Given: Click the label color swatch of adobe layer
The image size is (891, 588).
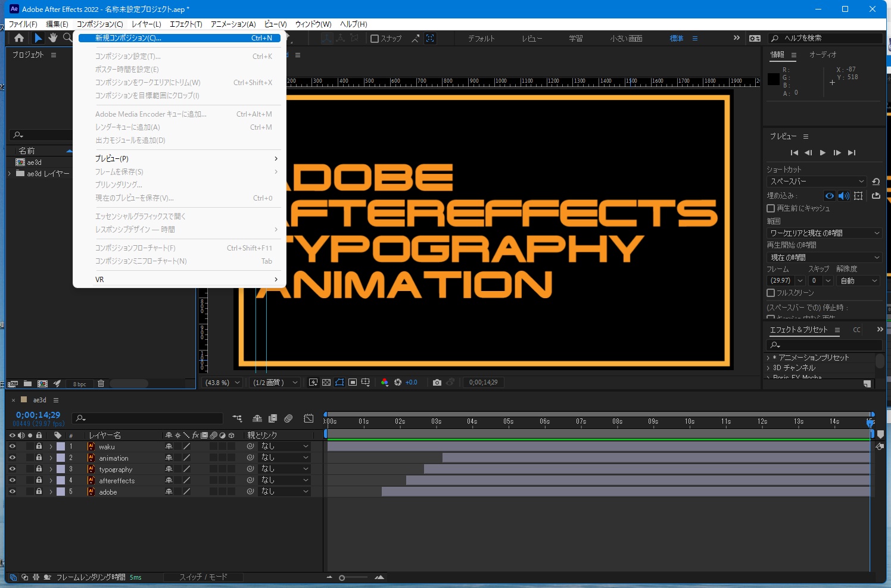Looking at the screenshot, I should click(x=61, y=492).
